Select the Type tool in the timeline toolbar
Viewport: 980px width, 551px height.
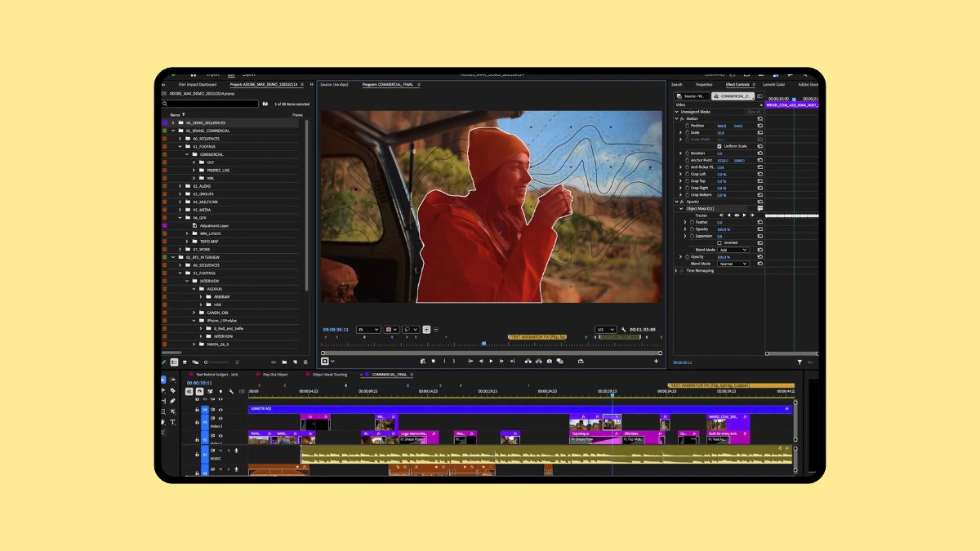click(172, 422)
